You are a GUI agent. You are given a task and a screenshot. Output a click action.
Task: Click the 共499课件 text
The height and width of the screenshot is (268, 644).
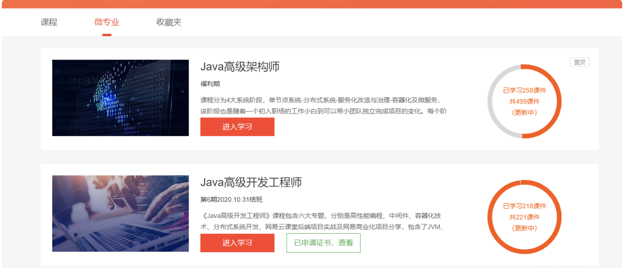tap(525, 101)
